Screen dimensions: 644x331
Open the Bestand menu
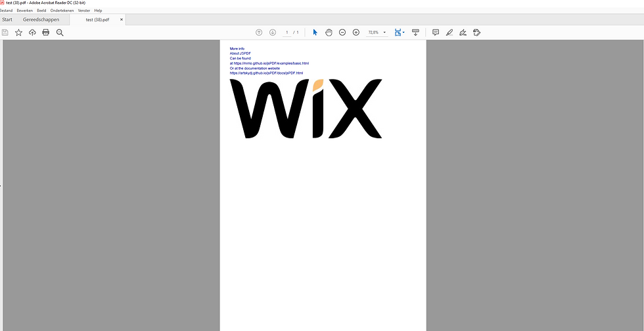(6, 11)
